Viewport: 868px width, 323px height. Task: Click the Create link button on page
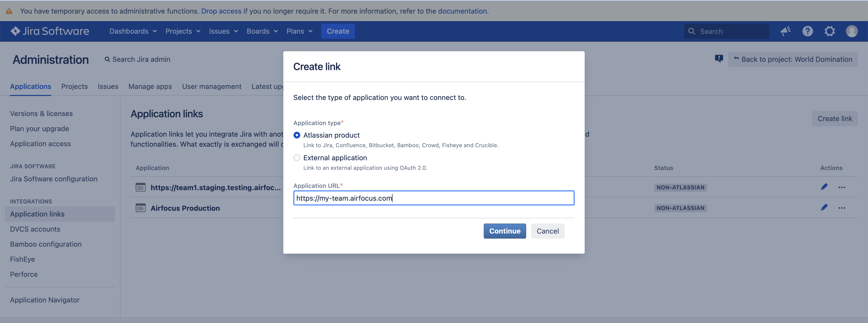tap(835, 119)
